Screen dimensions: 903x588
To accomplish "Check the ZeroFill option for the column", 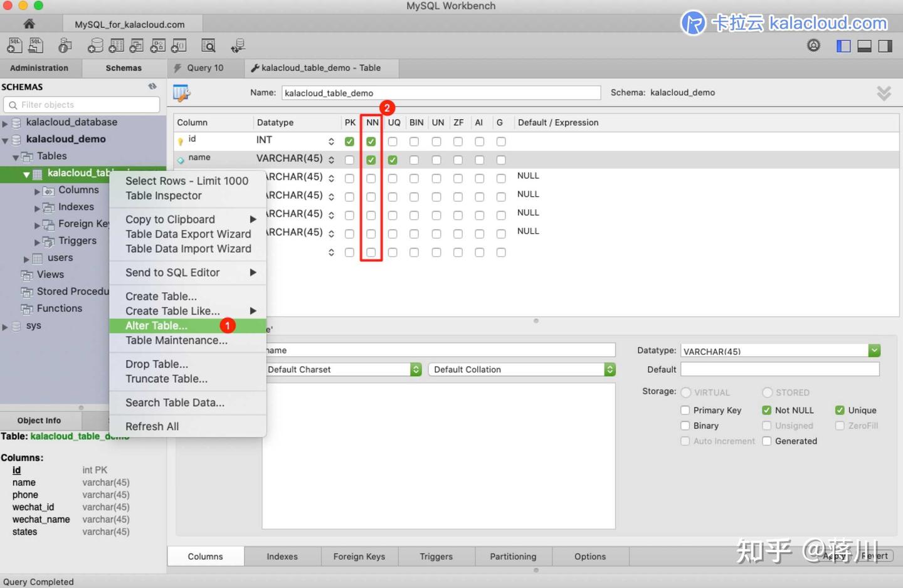I will (840, 426).
